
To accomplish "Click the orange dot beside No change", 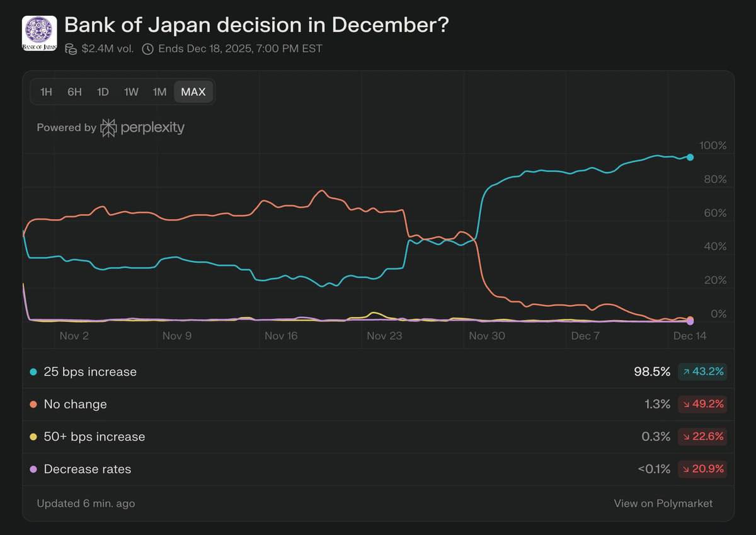I will (33, 404).
